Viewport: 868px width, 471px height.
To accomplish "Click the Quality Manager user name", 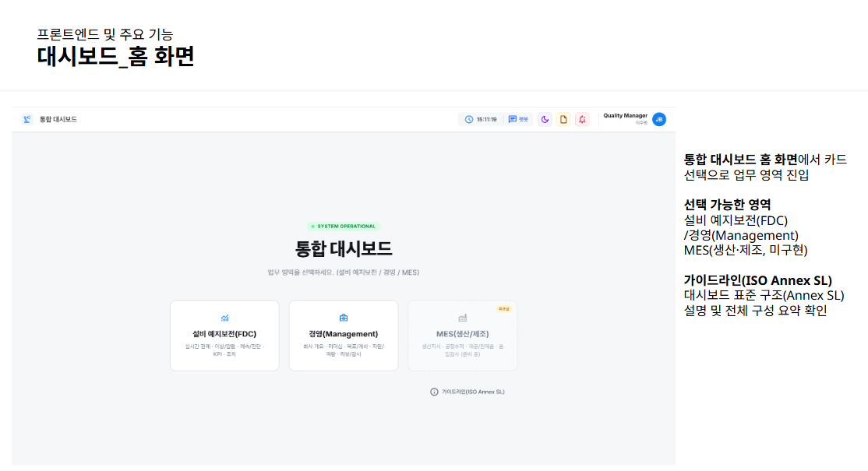I will (626, 115).
